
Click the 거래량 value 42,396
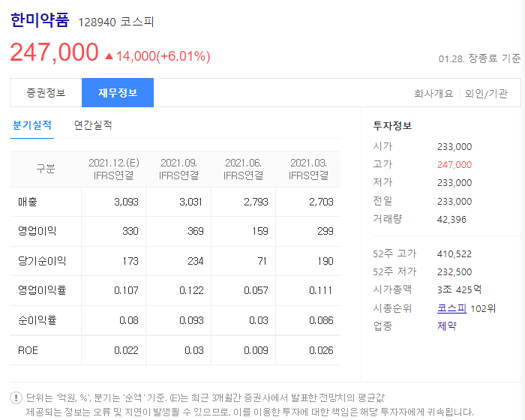click(x=451, y=220)
